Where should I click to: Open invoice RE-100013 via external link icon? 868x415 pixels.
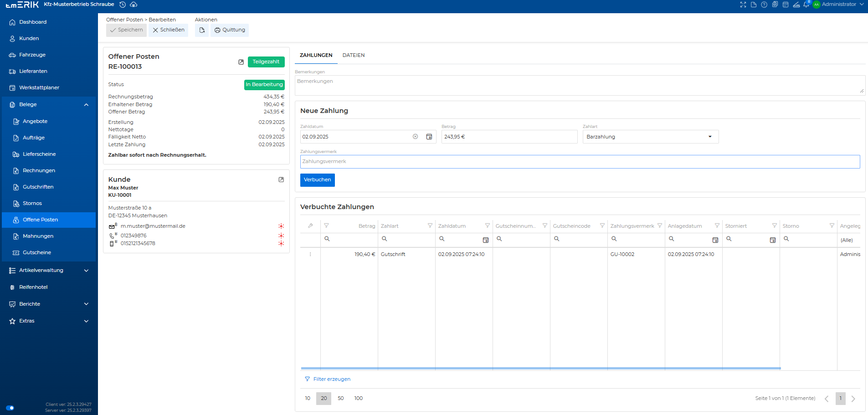tap(241, 62)
